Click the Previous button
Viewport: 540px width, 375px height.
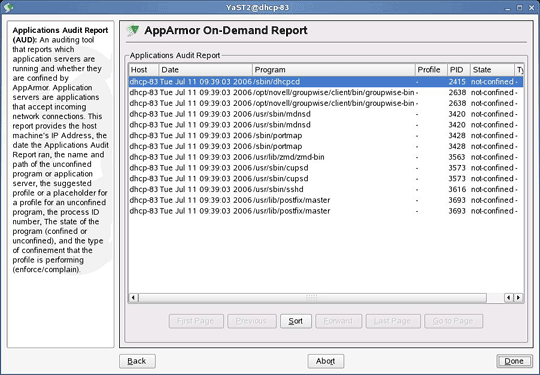[x=252, y=321]
